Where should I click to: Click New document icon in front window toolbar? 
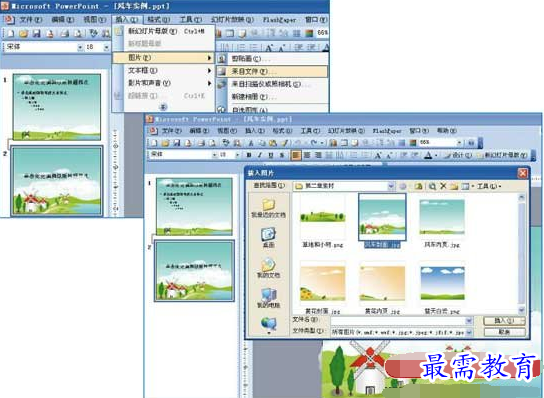(154, 143)
